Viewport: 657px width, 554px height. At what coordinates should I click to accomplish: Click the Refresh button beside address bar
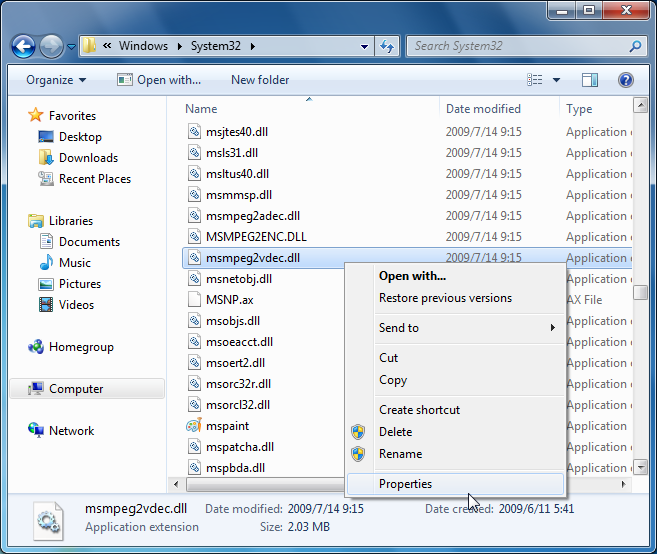(387, 46)
